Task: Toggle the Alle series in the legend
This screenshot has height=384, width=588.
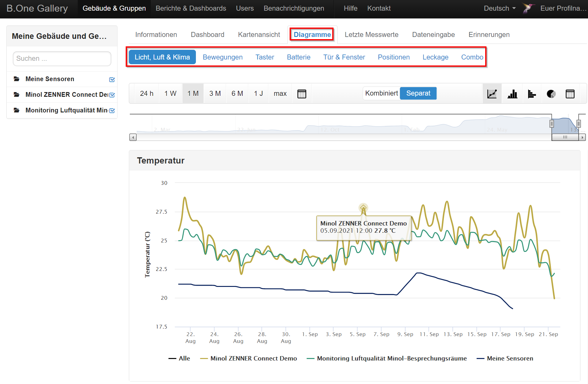Action: pos(179,358)
